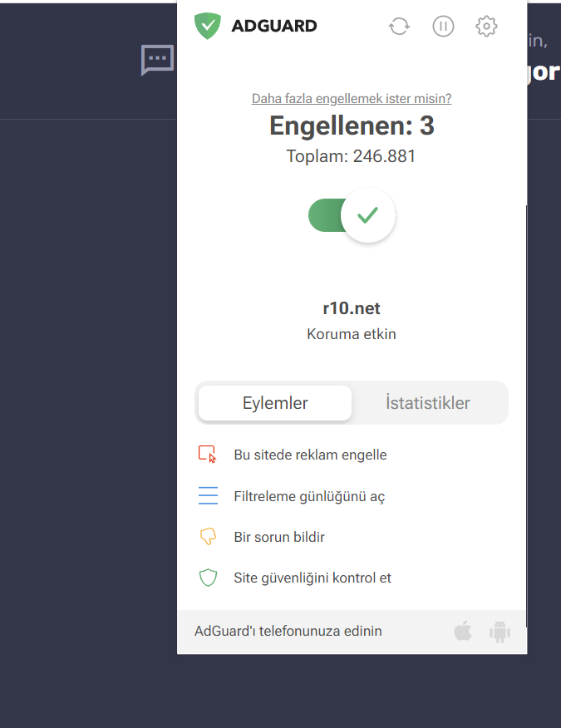Click the blue filtering log lines icon
Screen dimensions: 561x728
[x=208, y=495]
